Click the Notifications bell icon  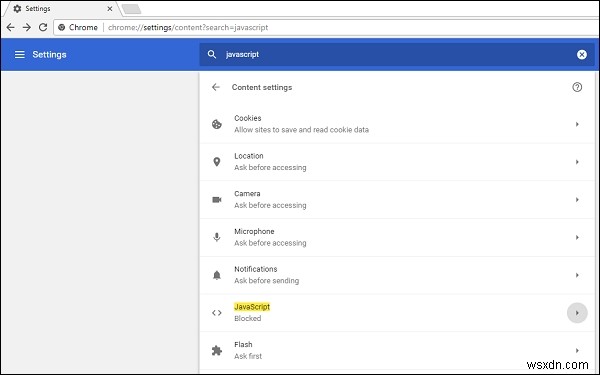tap(217, 275)
